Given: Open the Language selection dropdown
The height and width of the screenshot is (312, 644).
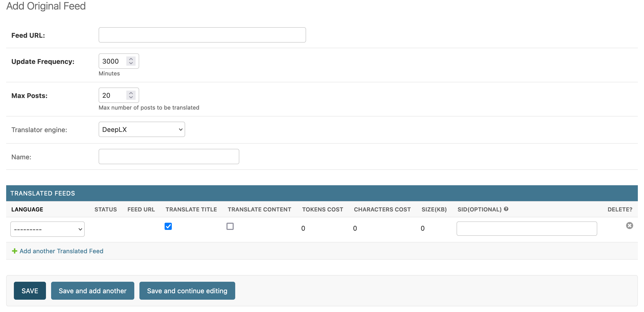Looking at the screenshot, I should click(48, 229).
